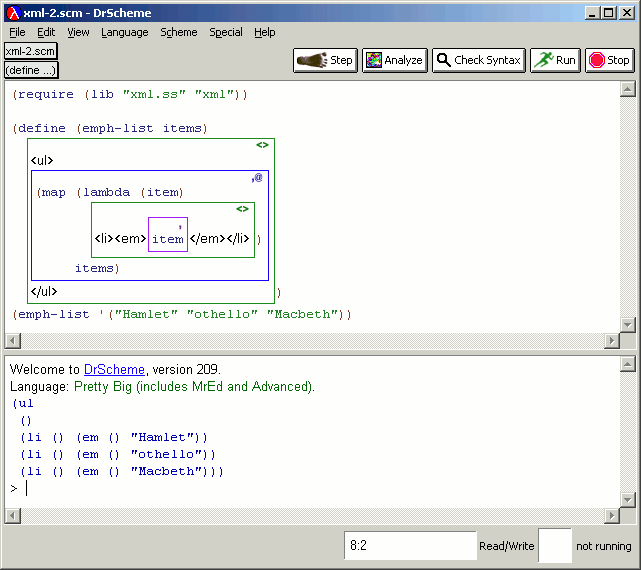Open the Special menu

[x=226, y=32]
